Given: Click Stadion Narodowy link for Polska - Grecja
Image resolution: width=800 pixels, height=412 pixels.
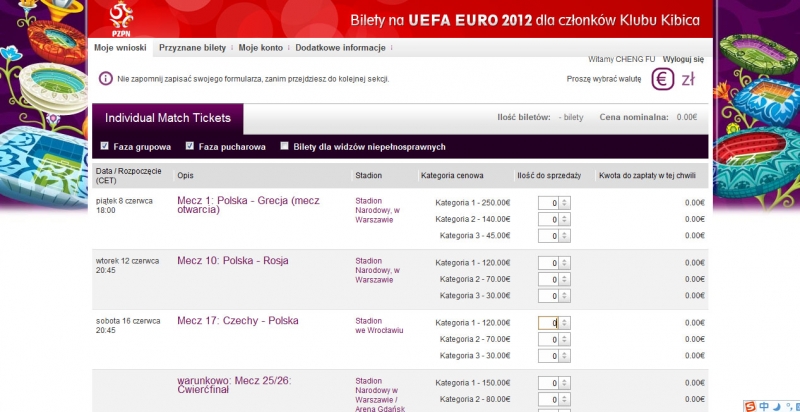Looking at the screenshot, I should click(x=378, y=210).
